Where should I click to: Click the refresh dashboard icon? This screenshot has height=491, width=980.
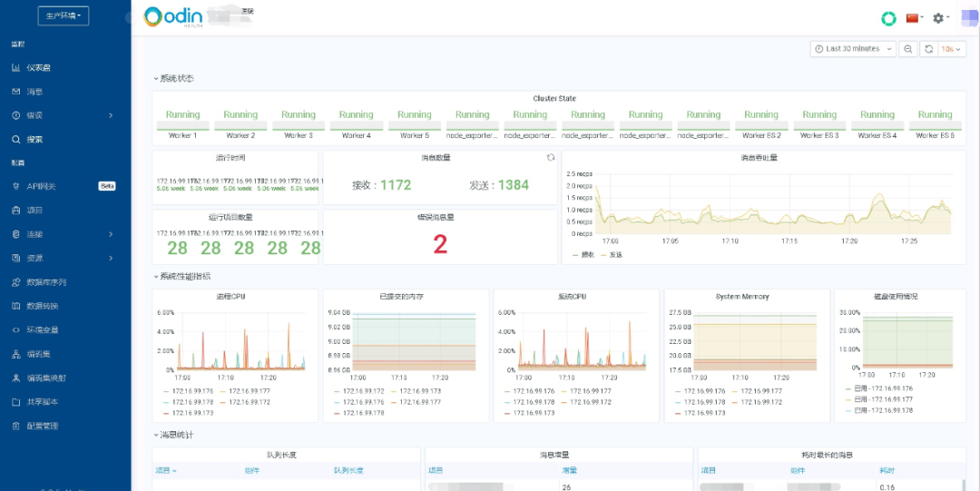tap(928, 49)
